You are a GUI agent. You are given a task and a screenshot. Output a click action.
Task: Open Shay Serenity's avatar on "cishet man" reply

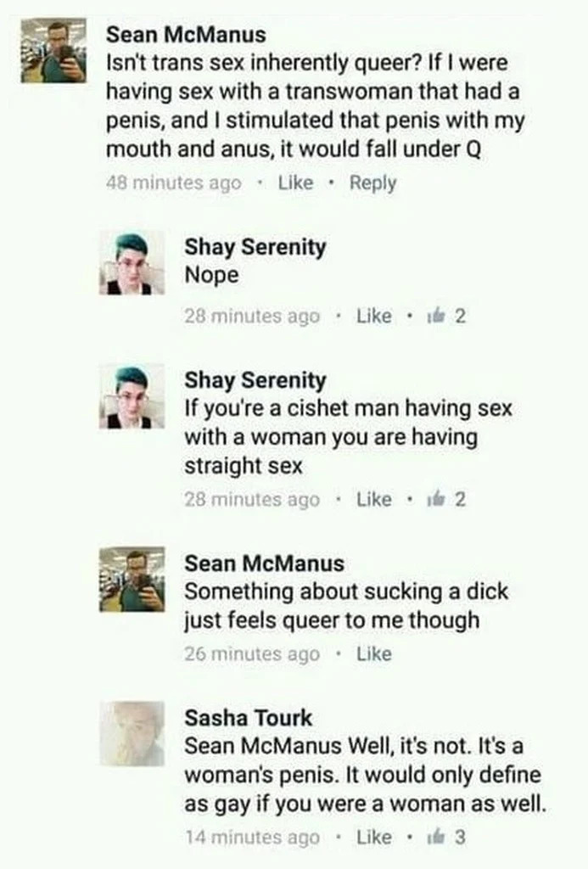tap(132, 397)
